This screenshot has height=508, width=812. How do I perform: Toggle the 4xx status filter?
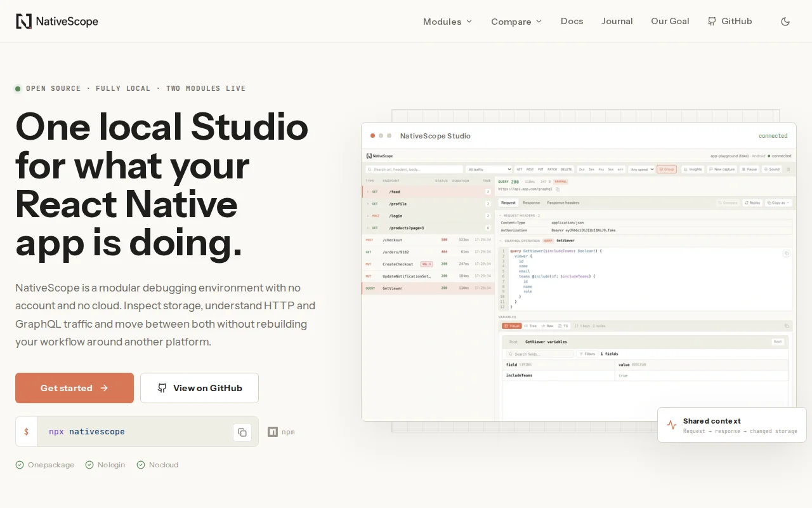click(601, 170)
